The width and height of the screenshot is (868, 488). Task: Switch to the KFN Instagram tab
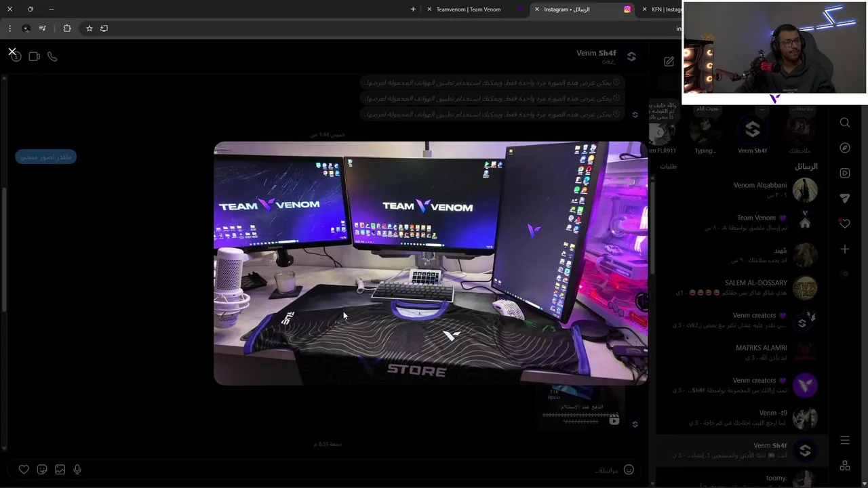(x=661, y=9)
